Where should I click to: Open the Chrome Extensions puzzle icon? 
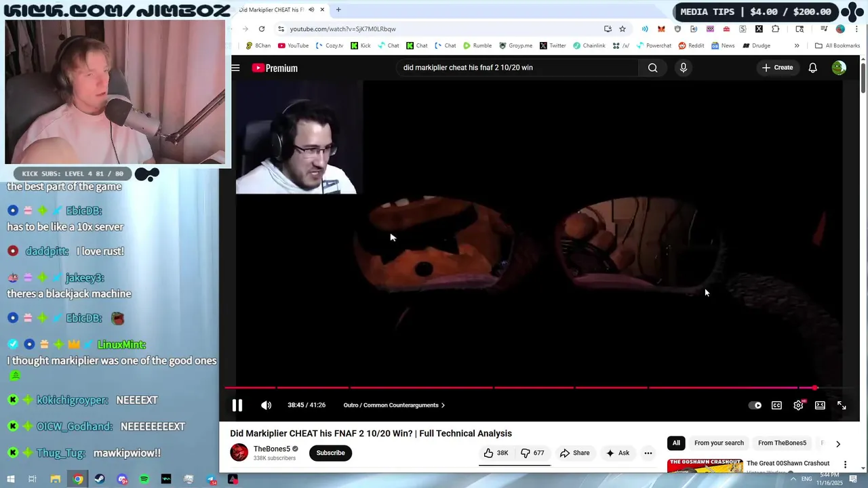[x=776, y=29]
